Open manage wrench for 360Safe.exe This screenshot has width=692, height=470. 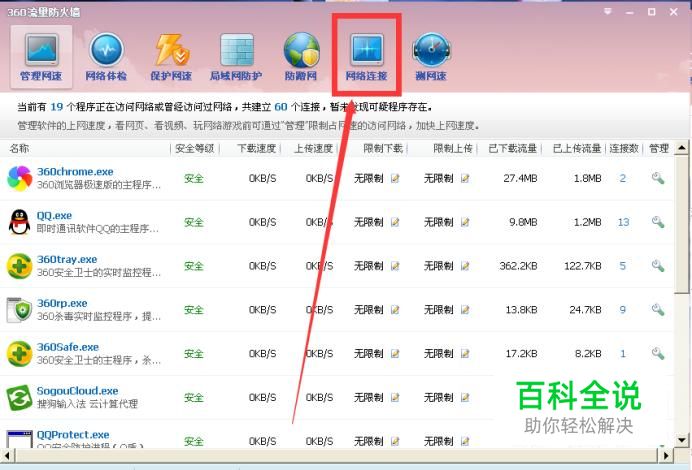pos(658,353)
